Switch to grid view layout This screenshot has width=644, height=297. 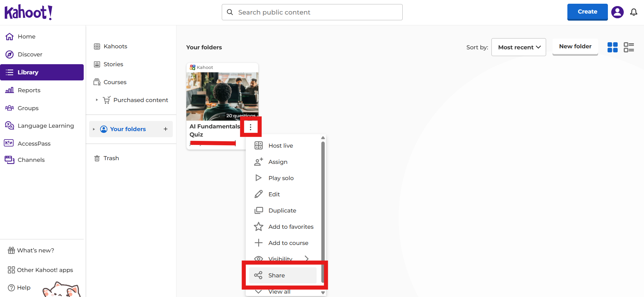click(x=612, y=47)
